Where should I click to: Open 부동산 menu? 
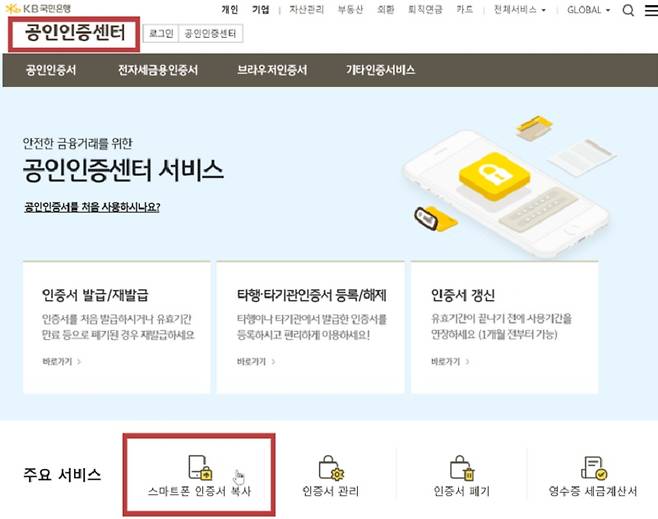pyautogui.click(x=350, y=10)
